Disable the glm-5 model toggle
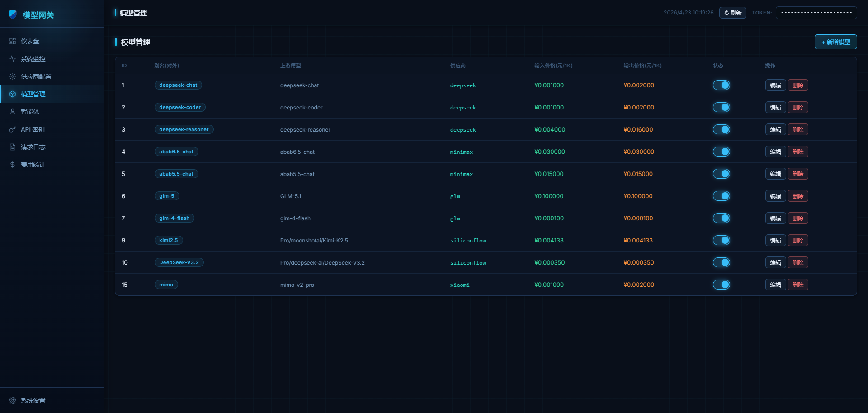 pos(722,196)
